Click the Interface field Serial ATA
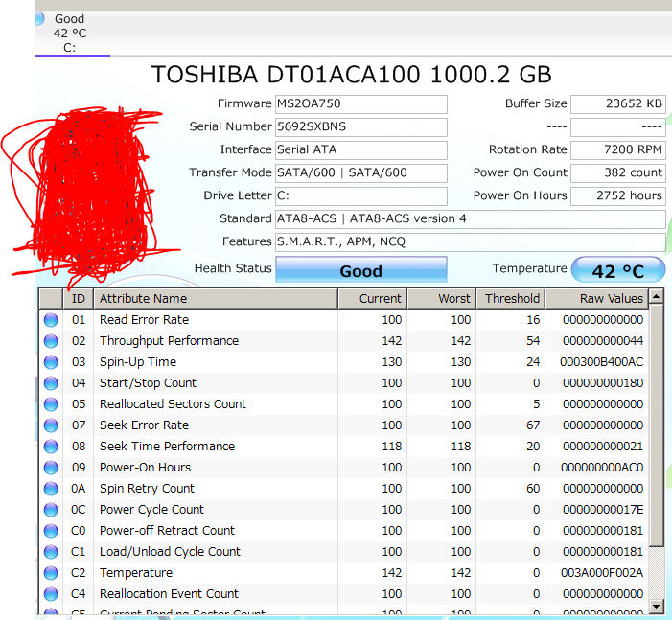Viewport: 672px width, 620px height. 361,149
